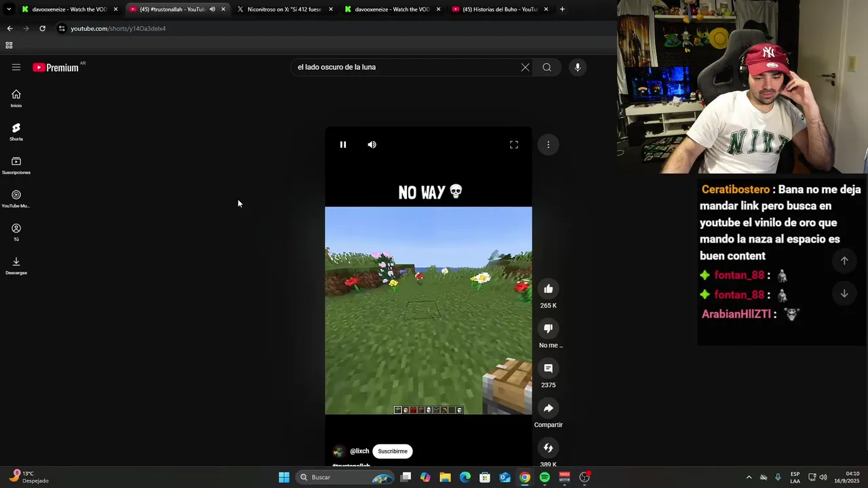Open Inicio in the sidebar
The width and height of the screenshot is (868, 488).
point(16,99)
